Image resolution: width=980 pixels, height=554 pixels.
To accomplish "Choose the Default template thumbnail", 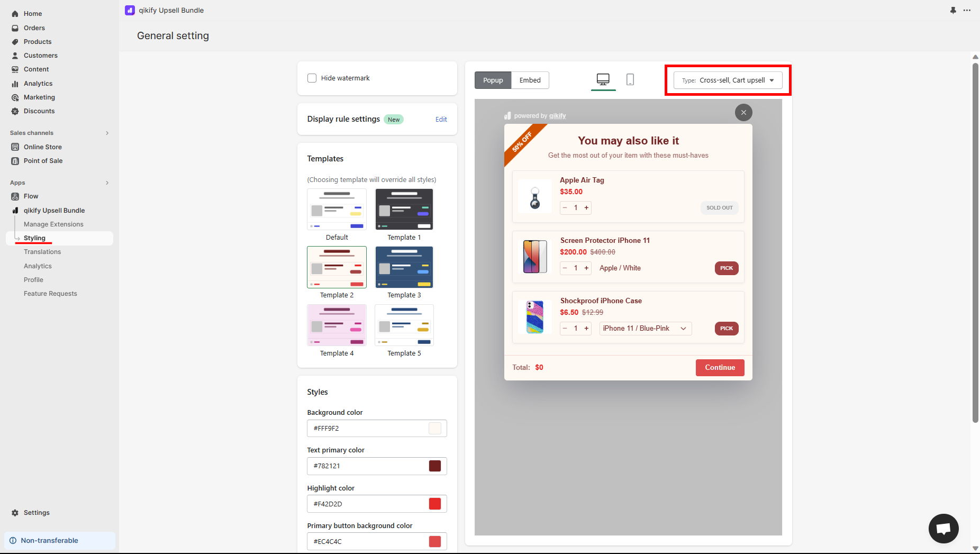I will [337, 209].
